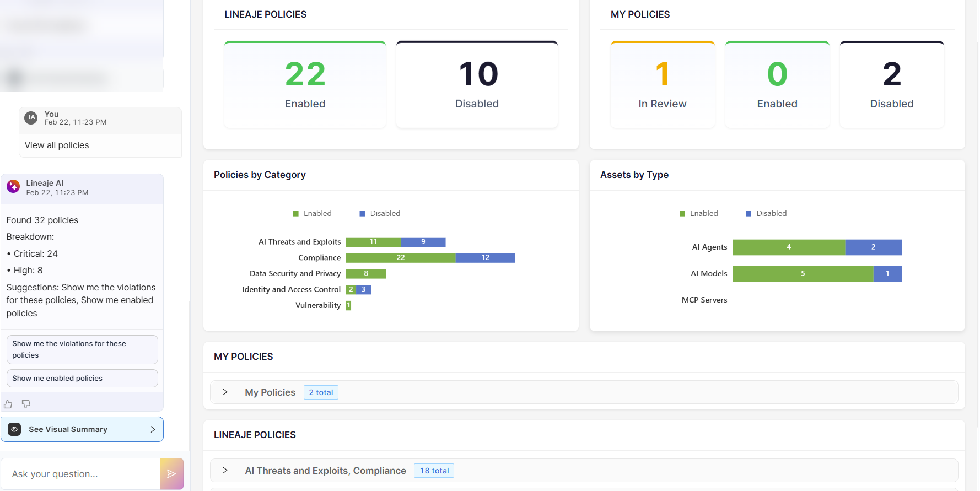This screenshot has height=491, width=980.
Task: Click 'Show me enabled policies' suggestion
Action: tap(82, 379)
